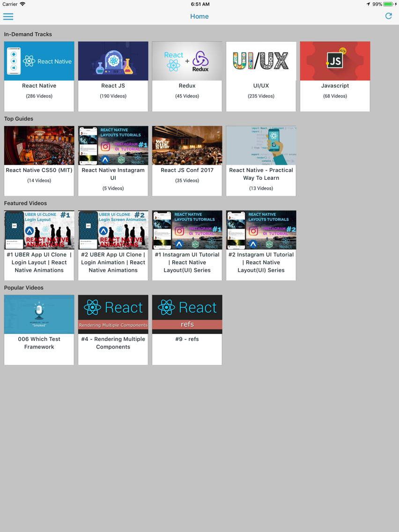399x532 pixels.
Task: Click the "006 Which Test Framework" title
Action: click(39, 343)
